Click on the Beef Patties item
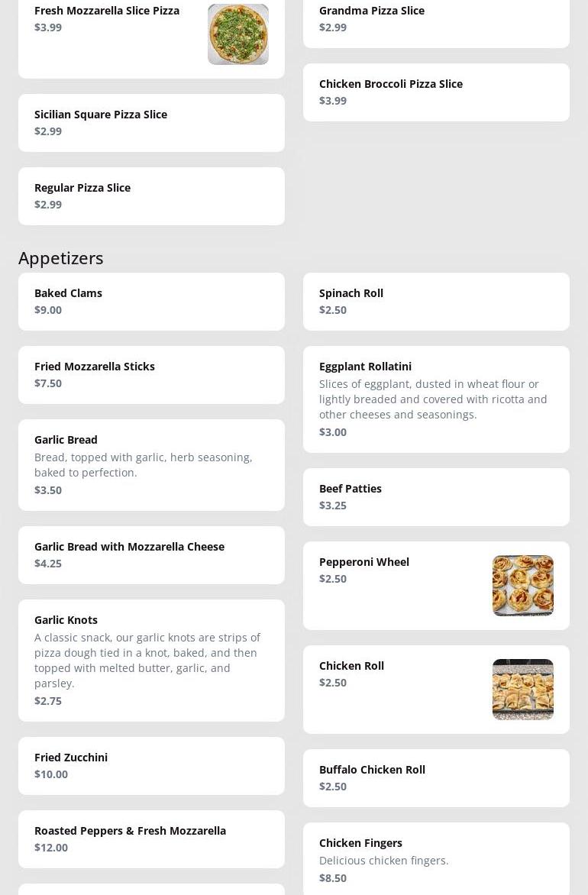Viewport: 588px width, 895px height. [x=435, y=497]
